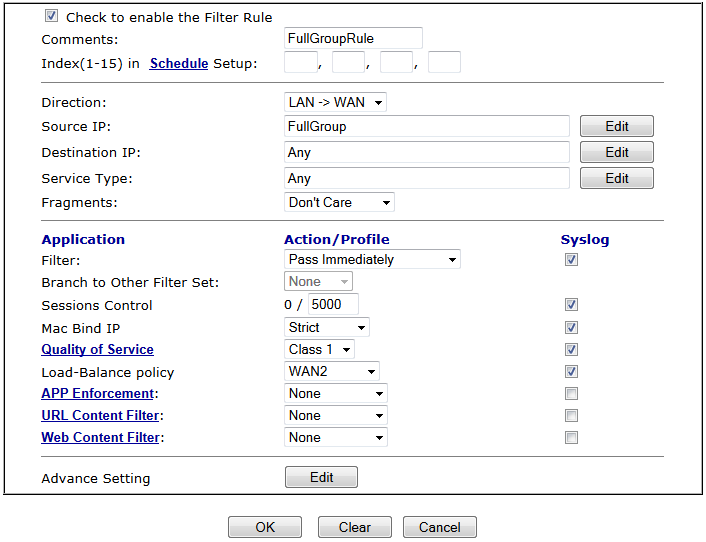Click Edit button for Source IP
The height and width of the screenshot is (542, 706).
[x=616, y=126]
